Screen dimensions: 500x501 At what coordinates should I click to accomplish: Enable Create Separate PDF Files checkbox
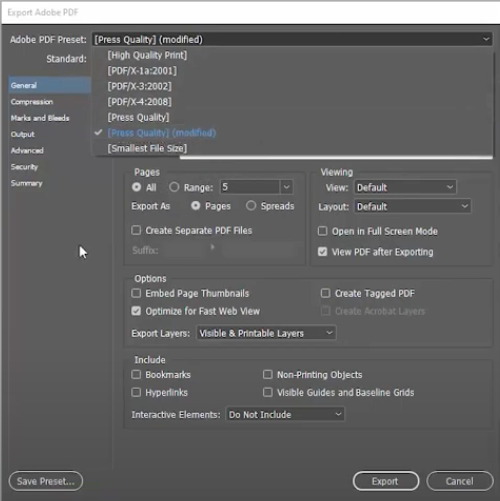pos(136,230)
